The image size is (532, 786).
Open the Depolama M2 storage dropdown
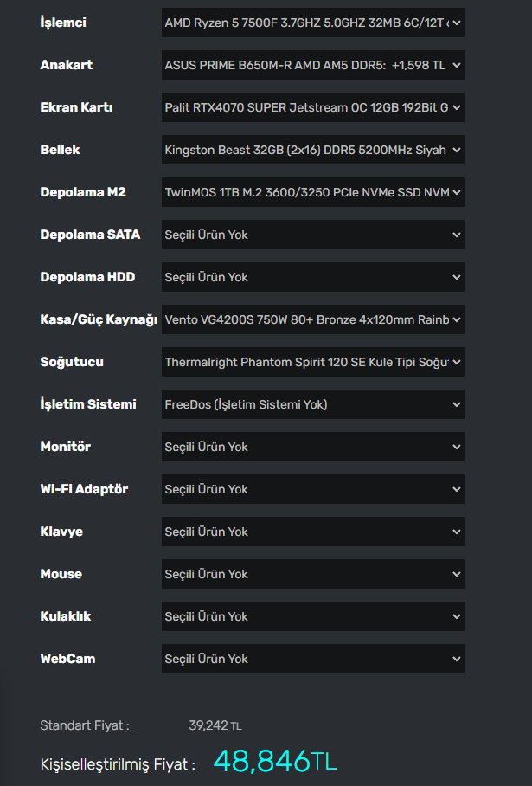[312, 192]
